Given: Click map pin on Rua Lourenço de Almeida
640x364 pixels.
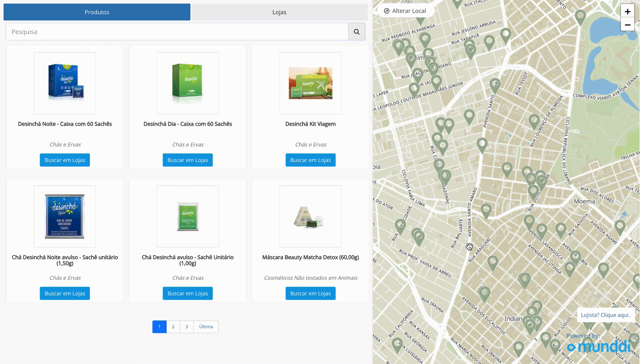Looking at the screenshot, I should (534, 120).
